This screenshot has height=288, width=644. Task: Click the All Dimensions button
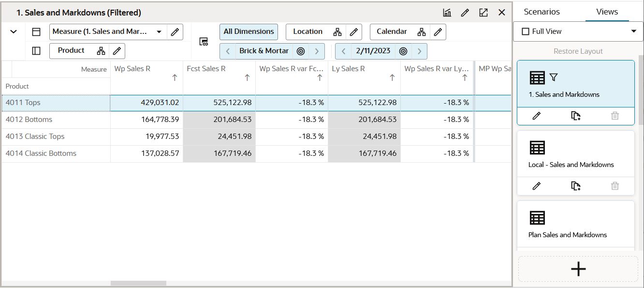click(249, 31)
